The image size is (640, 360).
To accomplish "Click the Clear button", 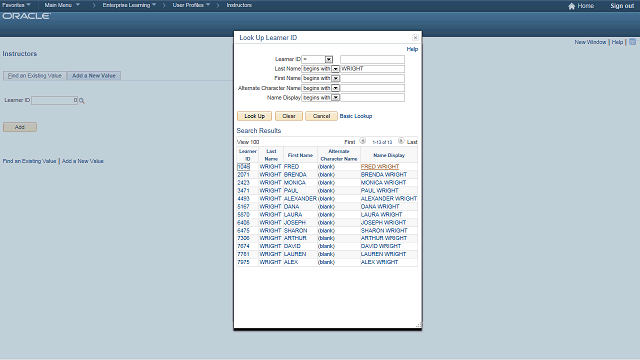I will [289, 116].
